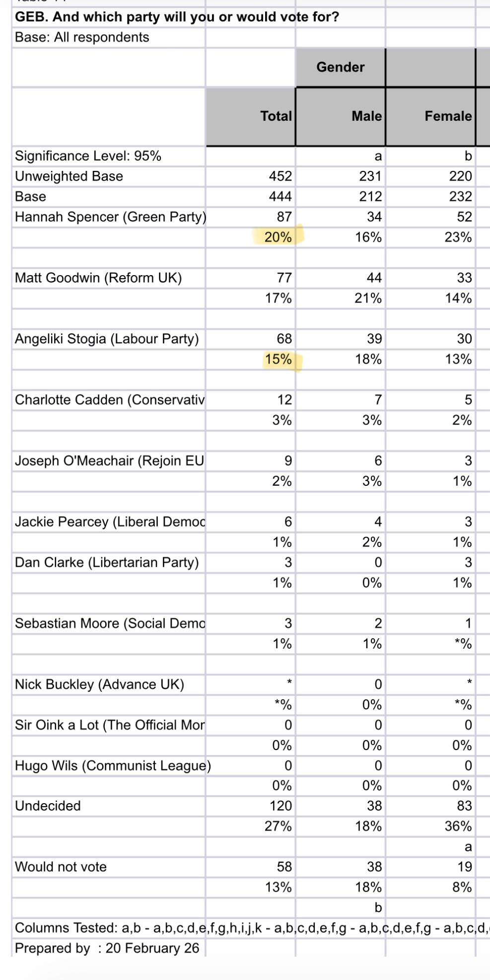Image resolution: width=490 pixels, height=980 pixels.
Task: Click the highlighted 15% Labour total cell
Action: pyautogui.click(x=278, y=359)
